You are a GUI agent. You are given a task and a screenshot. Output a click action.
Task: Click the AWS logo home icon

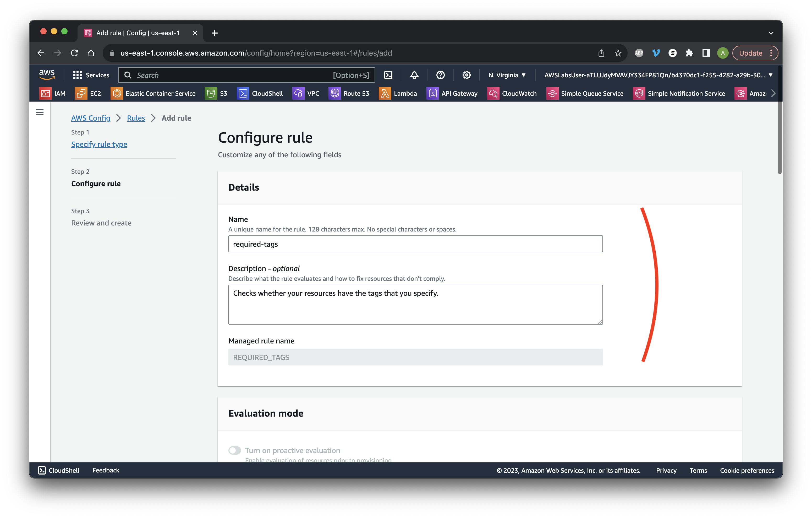point(47,74)
